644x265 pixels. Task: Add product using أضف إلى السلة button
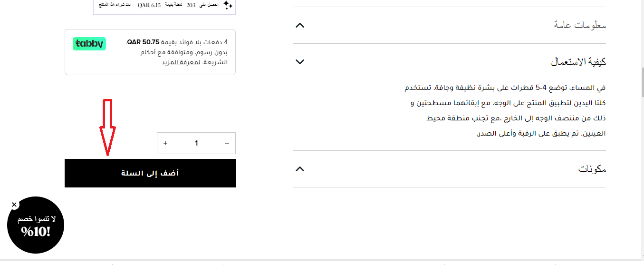click(150, 173)
